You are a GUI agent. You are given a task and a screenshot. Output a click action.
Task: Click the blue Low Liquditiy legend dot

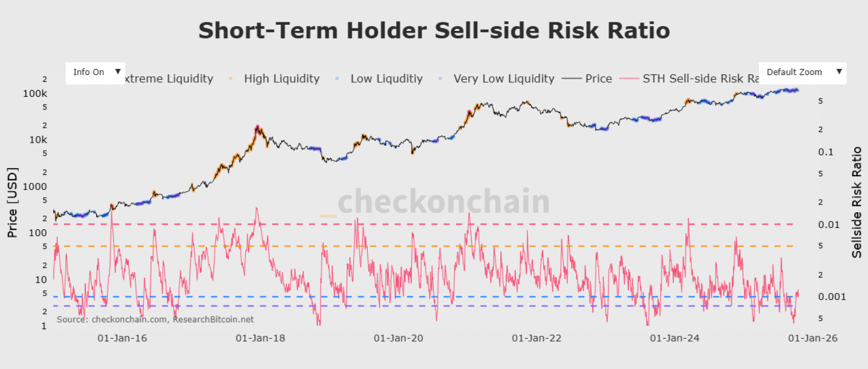click(338, 79)
